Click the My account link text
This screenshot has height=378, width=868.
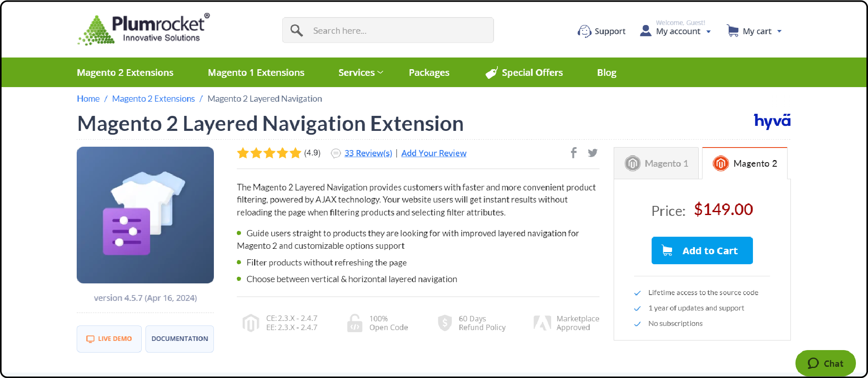[678, 32]
